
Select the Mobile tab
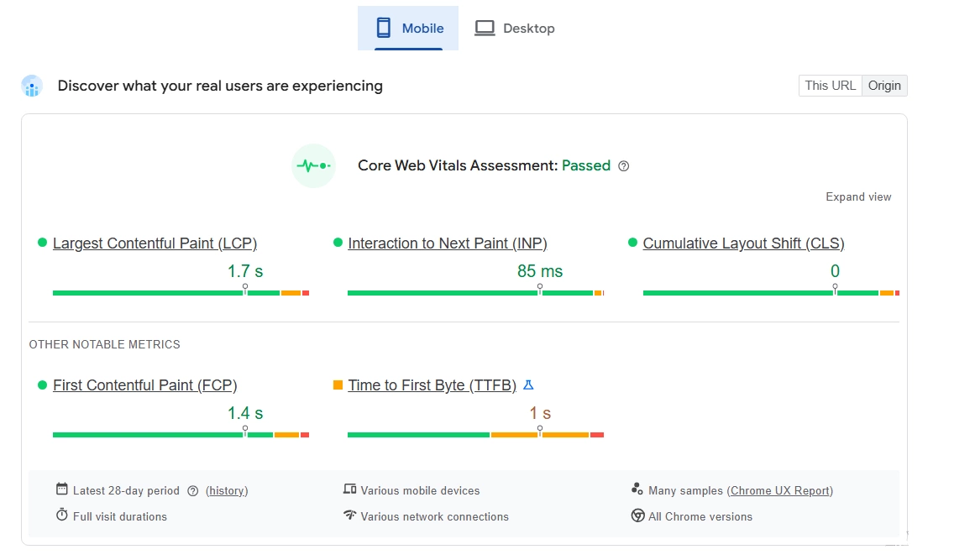click(408, 29)
